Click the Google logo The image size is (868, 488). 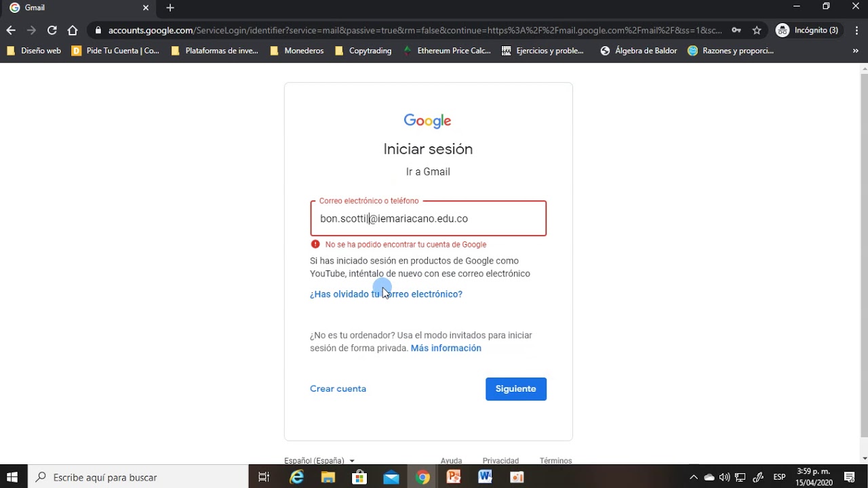[x=428, y=121]
